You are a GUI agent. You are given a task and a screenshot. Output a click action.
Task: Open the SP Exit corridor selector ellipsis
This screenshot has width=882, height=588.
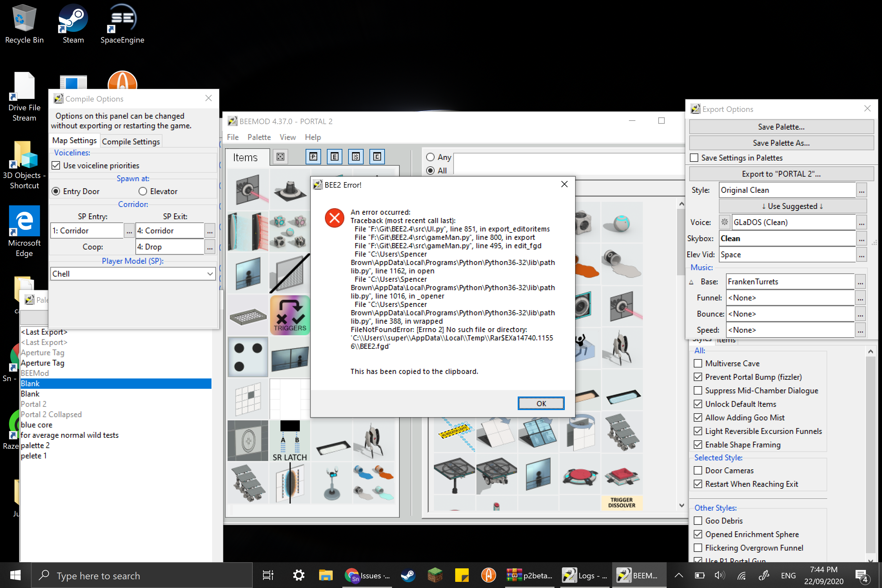pos(210,230)
